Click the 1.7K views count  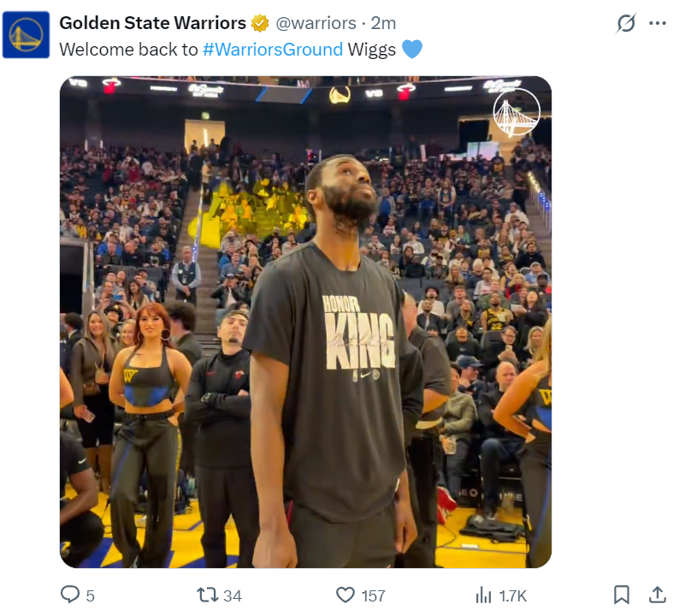513,595
